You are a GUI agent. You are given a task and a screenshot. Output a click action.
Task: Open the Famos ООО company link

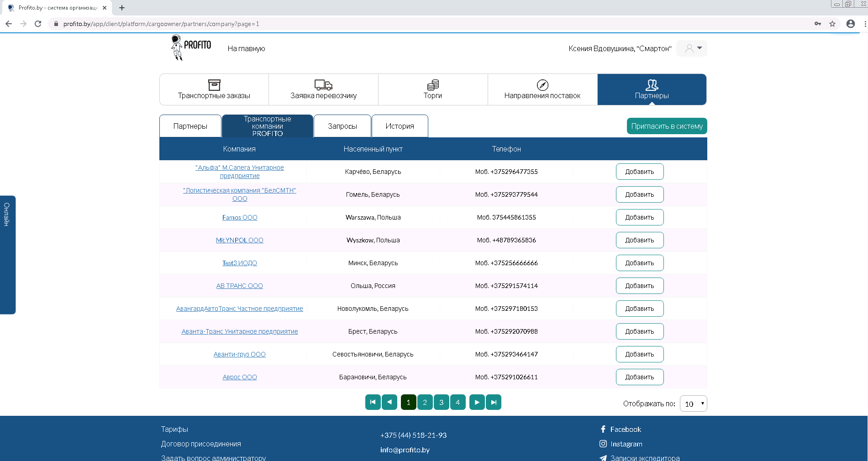point(240,217)
